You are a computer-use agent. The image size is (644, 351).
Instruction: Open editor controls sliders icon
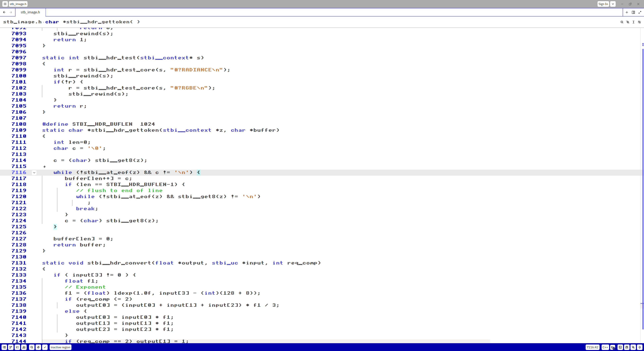(x=639, y=22)
